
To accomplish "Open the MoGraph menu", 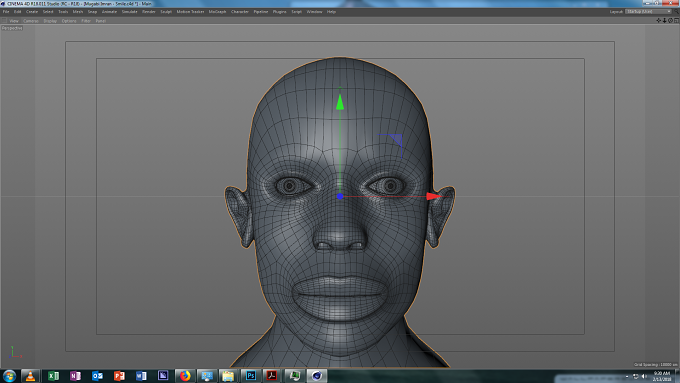I will (x=217, y=12).
